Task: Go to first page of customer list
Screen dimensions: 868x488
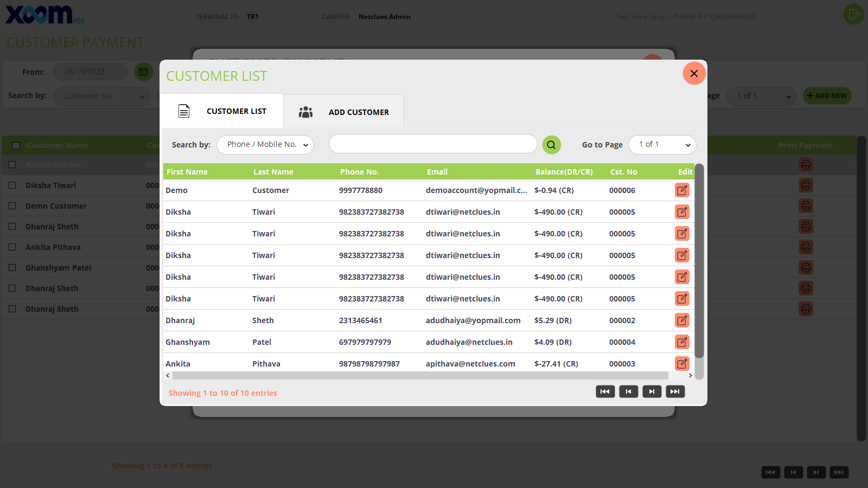Action: coord(605,391)
